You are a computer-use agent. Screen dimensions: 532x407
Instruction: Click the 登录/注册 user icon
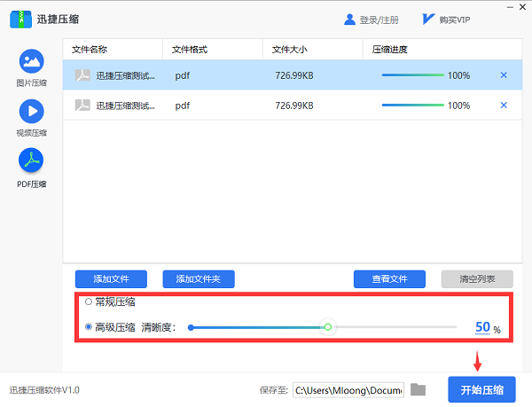point(350,20)
